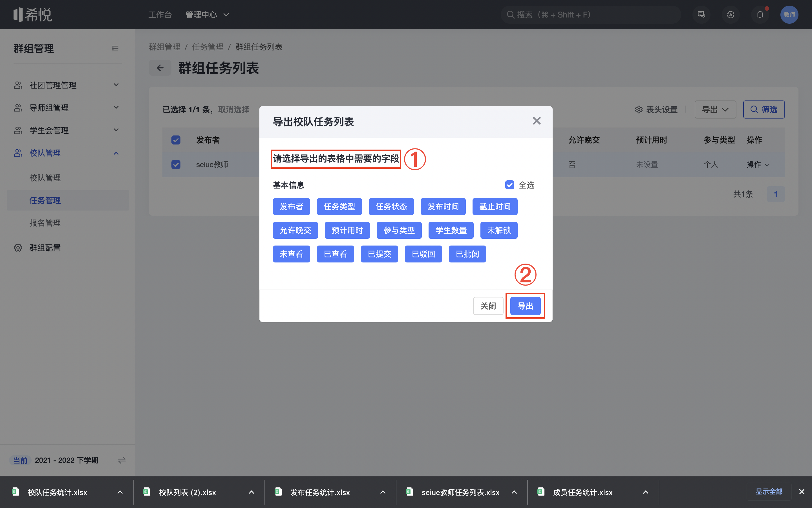
Task: Toggle the 未查看 field tag
Action: point(291,254)
